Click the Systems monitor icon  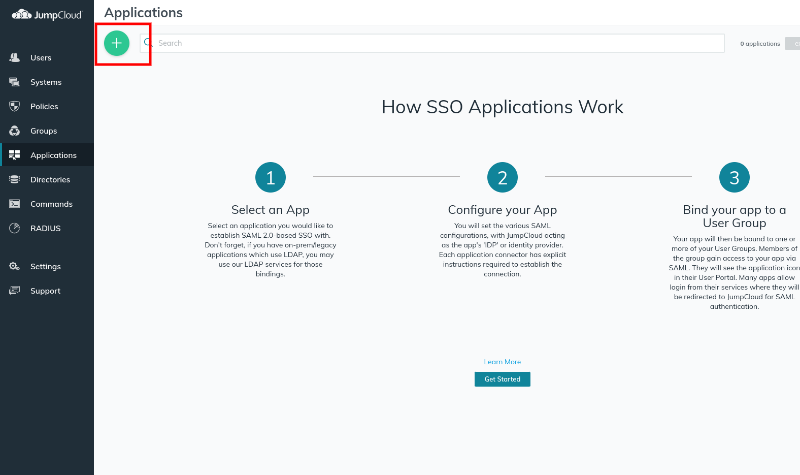pos(14,82)
